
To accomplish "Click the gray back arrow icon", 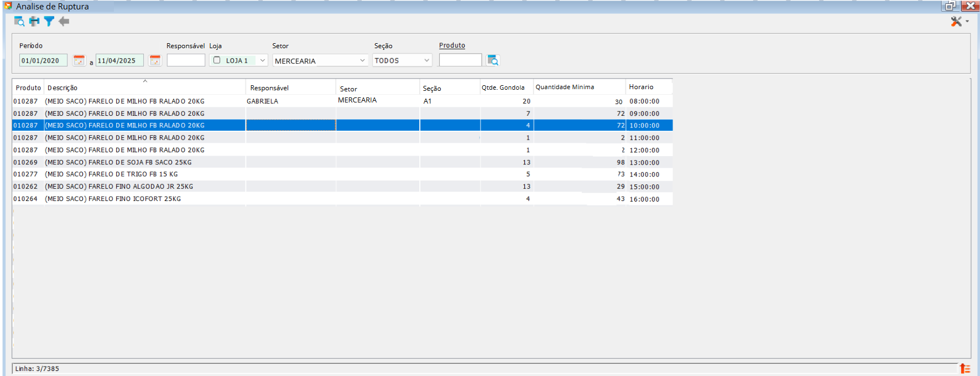I will [64, 22].
